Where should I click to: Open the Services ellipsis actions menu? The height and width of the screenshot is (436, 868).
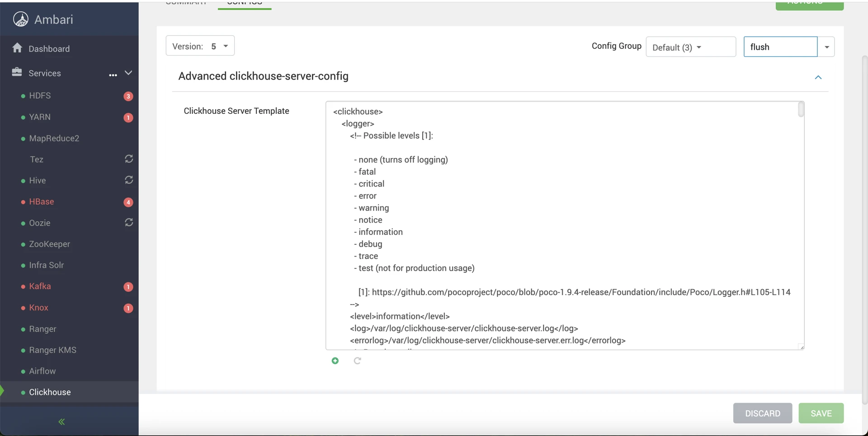pos(113,74)
